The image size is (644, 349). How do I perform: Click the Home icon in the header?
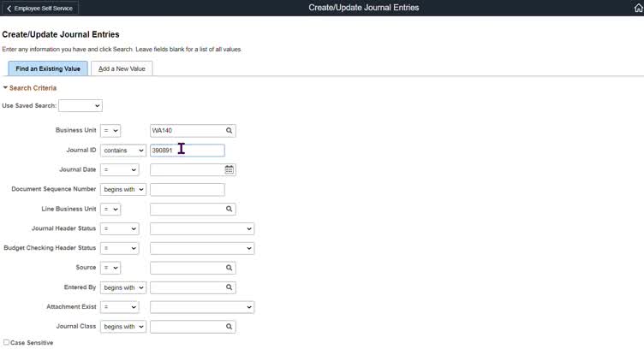(638, 8)
